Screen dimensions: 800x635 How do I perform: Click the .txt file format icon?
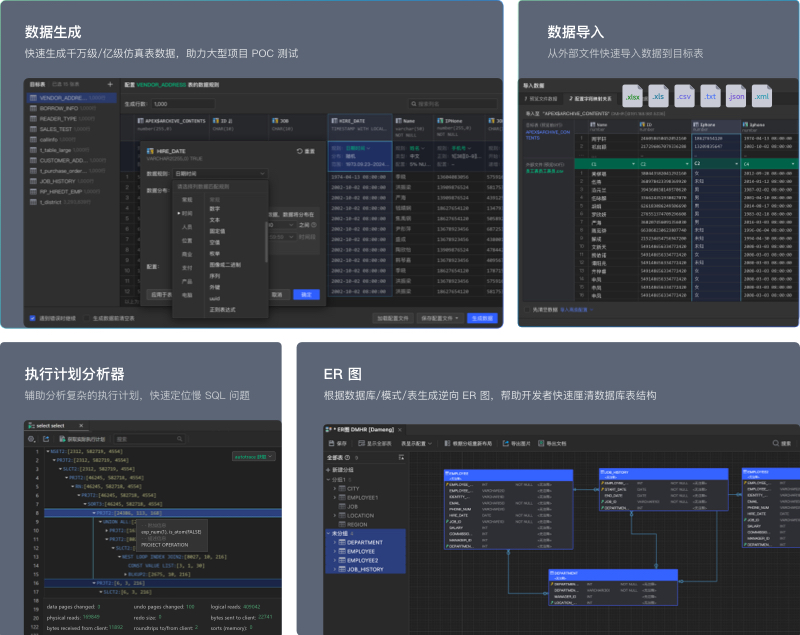710,96
